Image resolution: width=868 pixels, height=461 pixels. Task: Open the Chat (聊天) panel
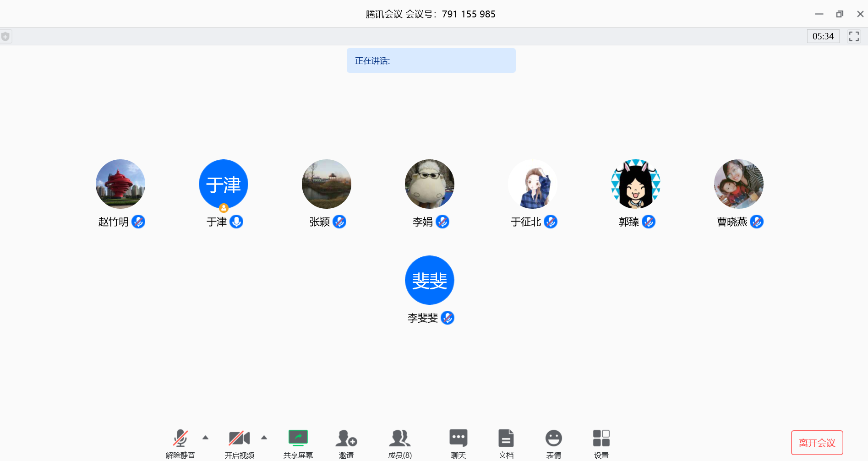click(x=458, y=439)
